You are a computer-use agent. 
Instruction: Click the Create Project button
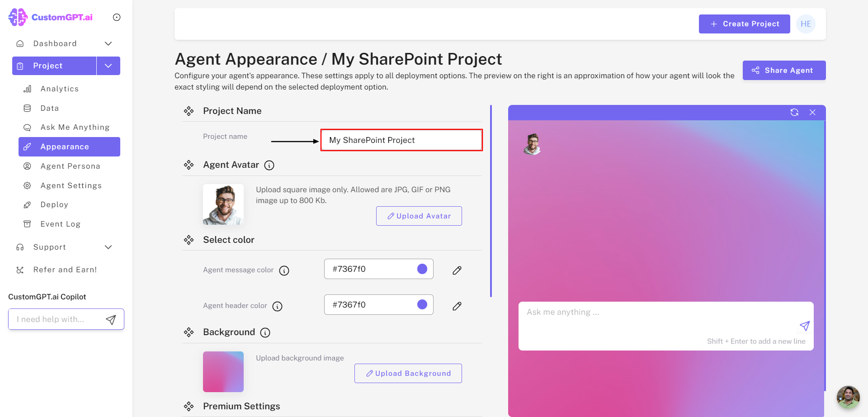744,24
